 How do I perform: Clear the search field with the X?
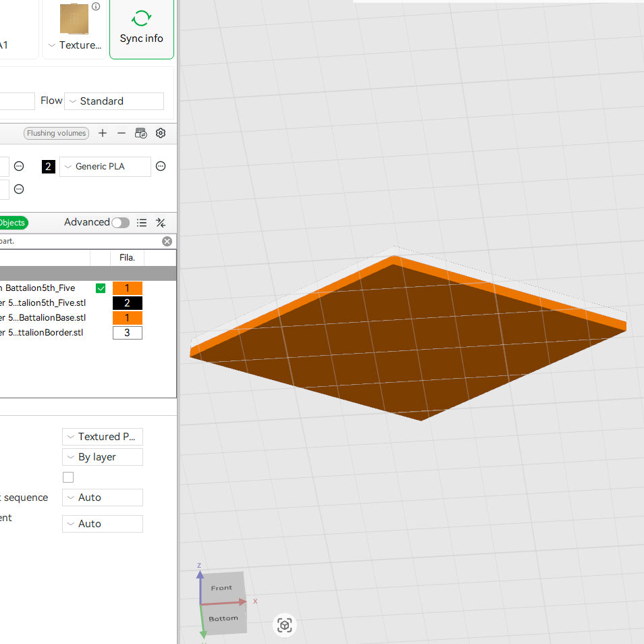167,241
